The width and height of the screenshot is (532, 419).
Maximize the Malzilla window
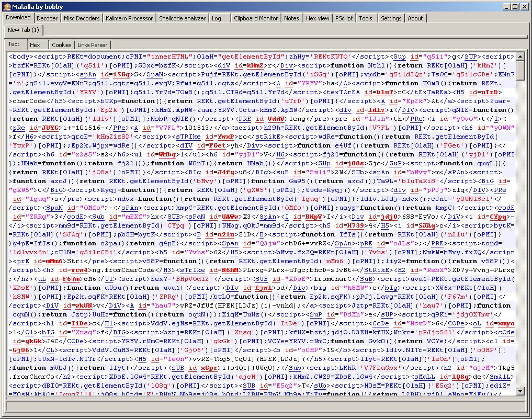[515, 7]
